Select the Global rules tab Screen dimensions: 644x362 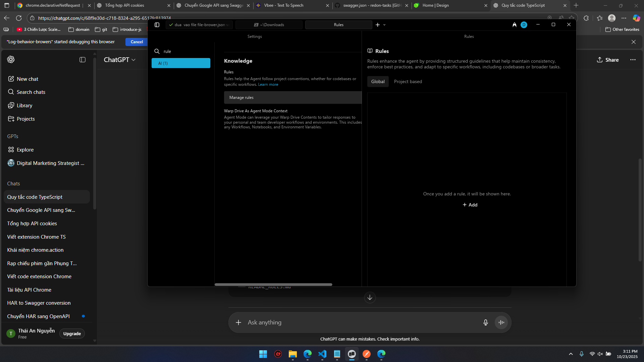pyautogui.click(x=378, y=81)
